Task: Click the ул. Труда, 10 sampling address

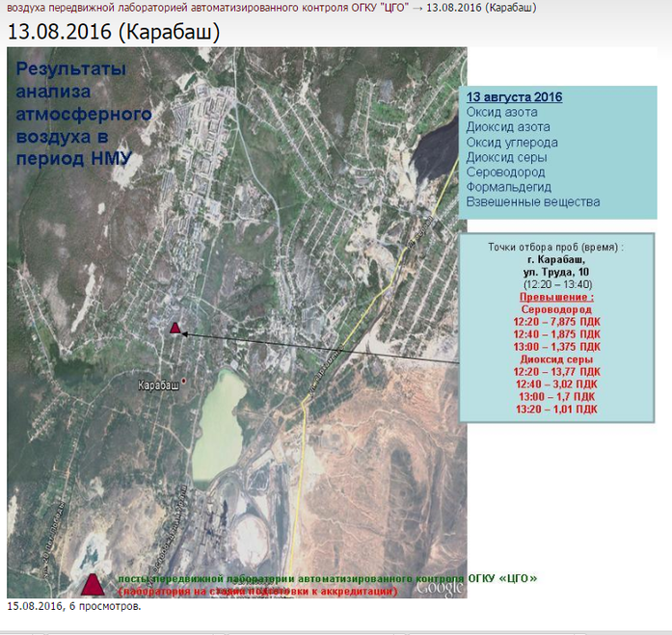Action: click(557, 274)
